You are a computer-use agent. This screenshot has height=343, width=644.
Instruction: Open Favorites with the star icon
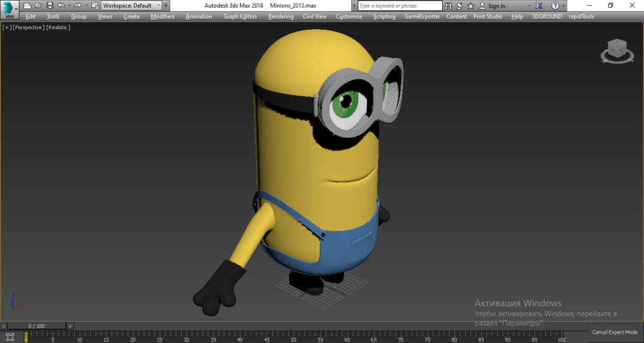click(x=471, y=6)
